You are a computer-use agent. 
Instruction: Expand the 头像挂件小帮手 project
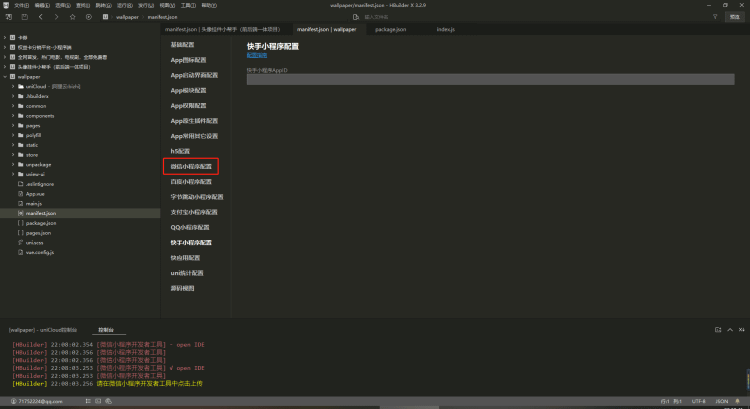[x=5, y=67]
